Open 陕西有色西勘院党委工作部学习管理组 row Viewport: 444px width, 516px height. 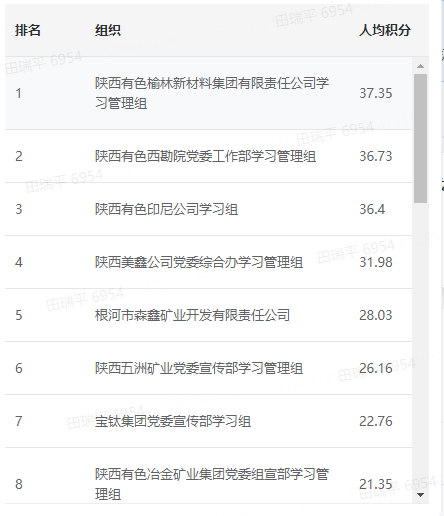pos(209,156)
